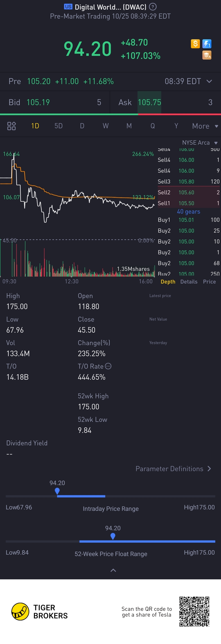Tap the T/O value 14.18B
This screenshot has height=644, width=221.
click(18, 377)
